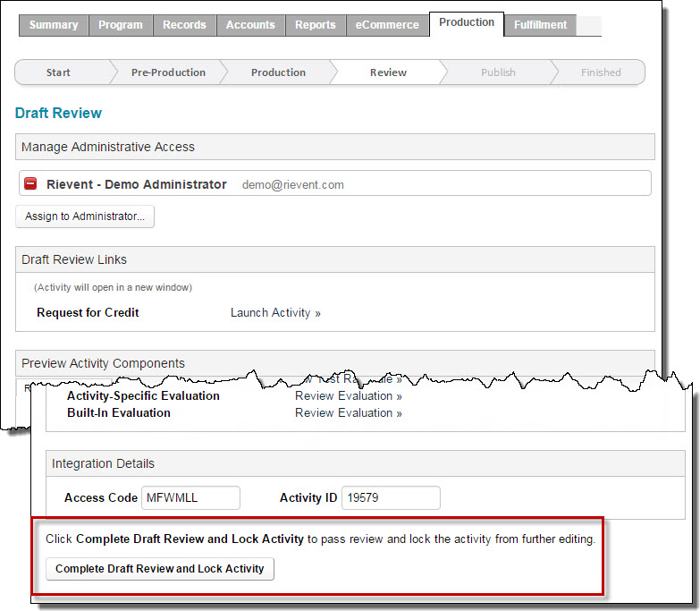Click Launch Activity link
The width and height of the screenshot is (700, 611).
(x=275, y=312)
